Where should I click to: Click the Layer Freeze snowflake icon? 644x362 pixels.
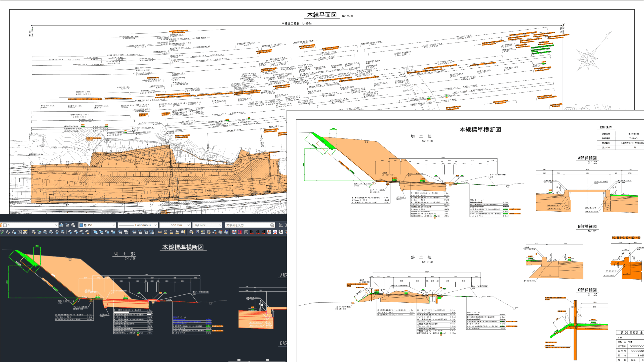70,232
